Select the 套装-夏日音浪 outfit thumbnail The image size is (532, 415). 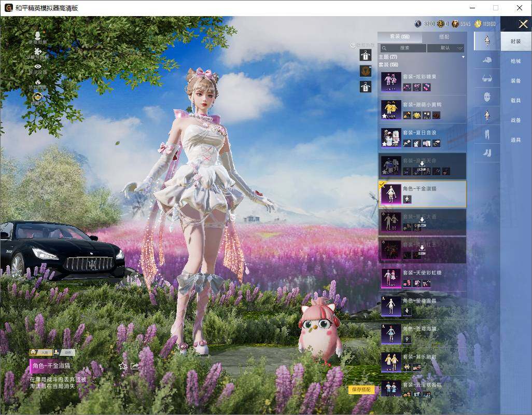(391, 137)
